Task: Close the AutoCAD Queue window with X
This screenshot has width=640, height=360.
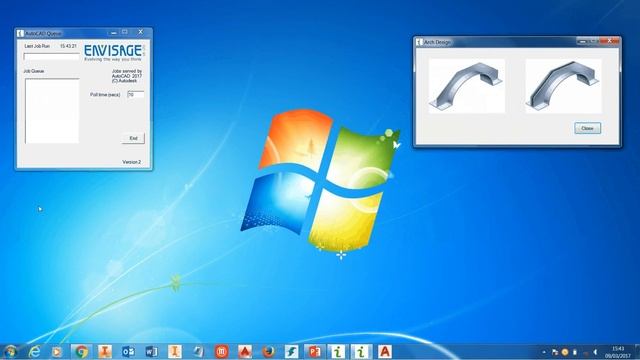Action: click(x=140, y=32)
